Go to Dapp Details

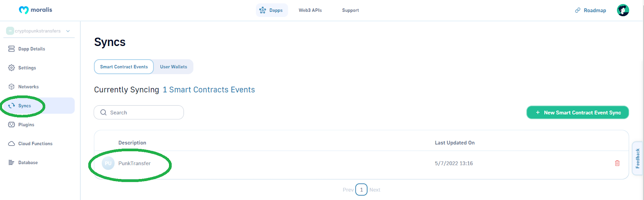pyautogui.click(x=31, y=49)
